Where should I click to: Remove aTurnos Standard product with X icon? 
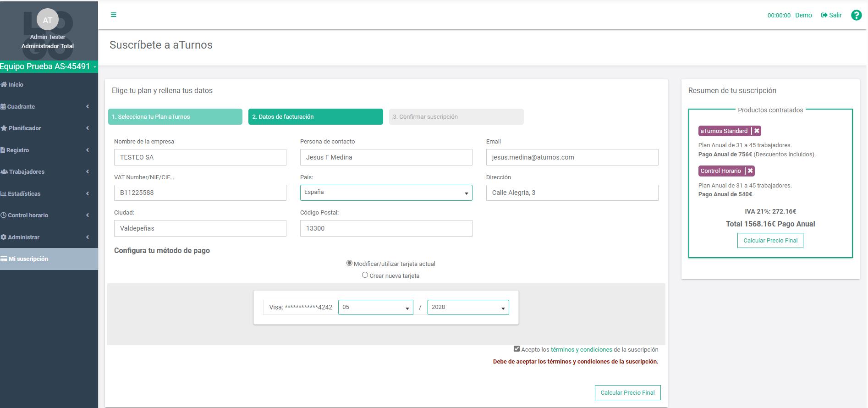(757, 131)
